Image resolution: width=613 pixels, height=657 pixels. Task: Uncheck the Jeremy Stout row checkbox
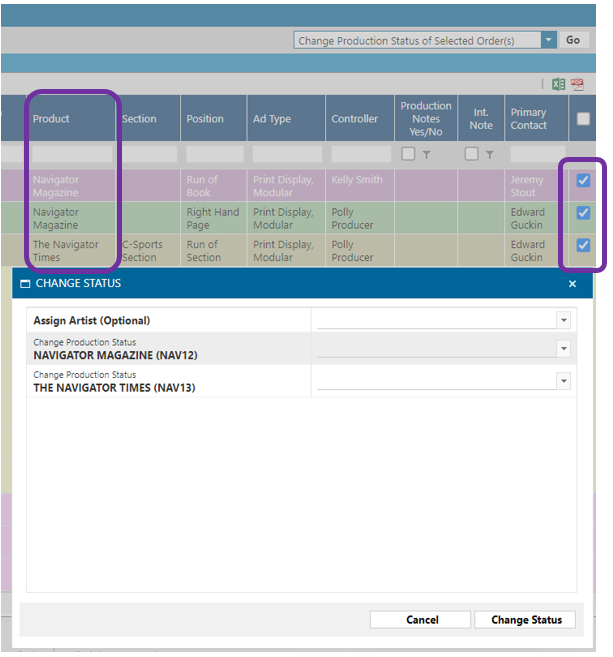coord(583,181)
